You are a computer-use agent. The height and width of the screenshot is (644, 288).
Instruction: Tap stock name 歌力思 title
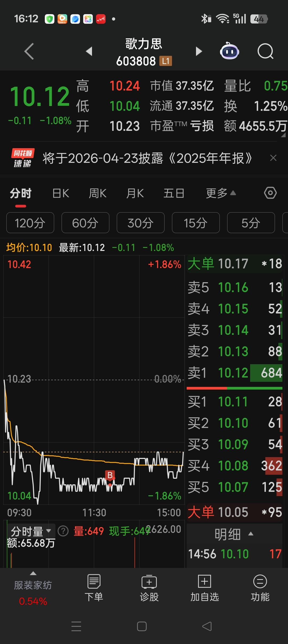pos(144,44)
